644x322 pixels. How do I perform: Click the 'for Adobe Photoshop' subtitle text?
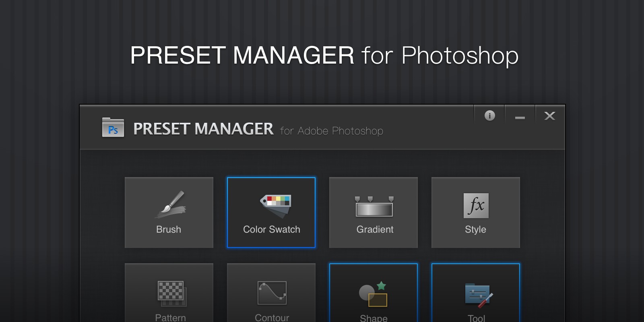[x=332, y=131]
